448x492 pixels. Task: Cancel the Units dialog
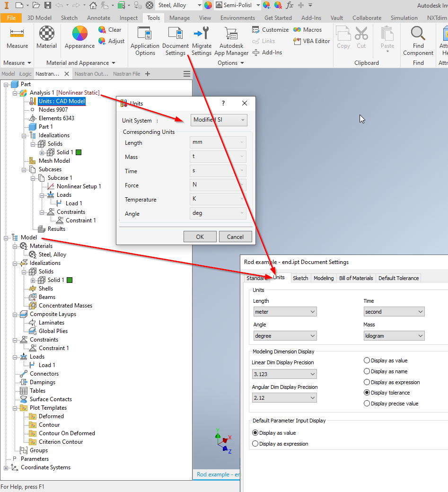click(235, 236)
